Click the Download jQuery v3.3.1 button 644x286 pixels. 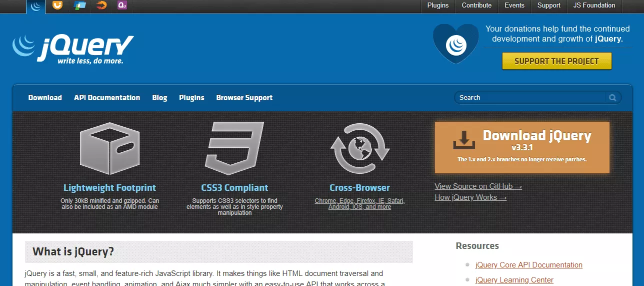click(x=522, y=147)
